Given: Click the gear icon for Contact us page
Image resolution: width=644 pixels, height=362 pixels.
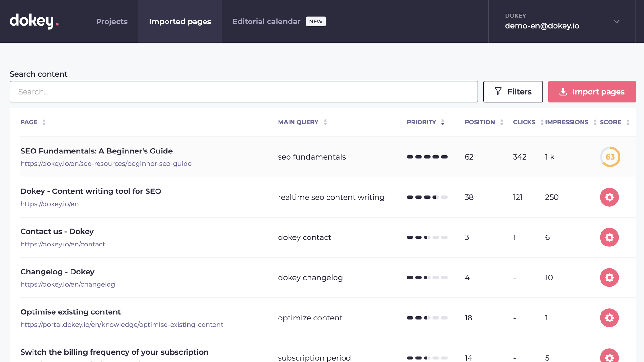Looking at the screenshot, I should coord(610,237).
